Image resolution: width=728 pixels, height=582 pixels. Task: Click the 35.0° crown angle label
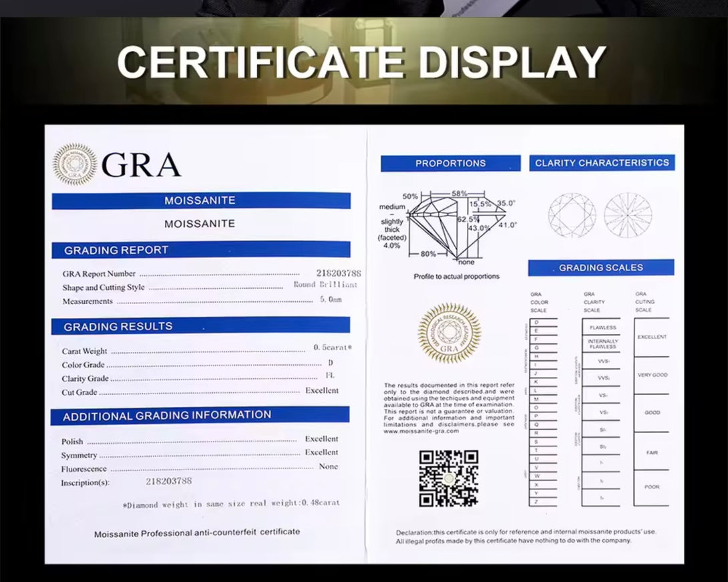pyautogui.click(x=506, y=203)
